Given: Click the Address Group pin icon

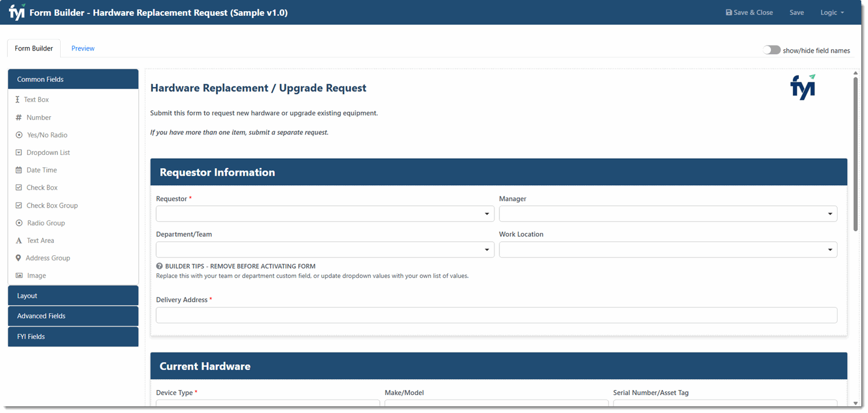Looking at the screenshot, I should pyautogui.click(x=18, y=258).
